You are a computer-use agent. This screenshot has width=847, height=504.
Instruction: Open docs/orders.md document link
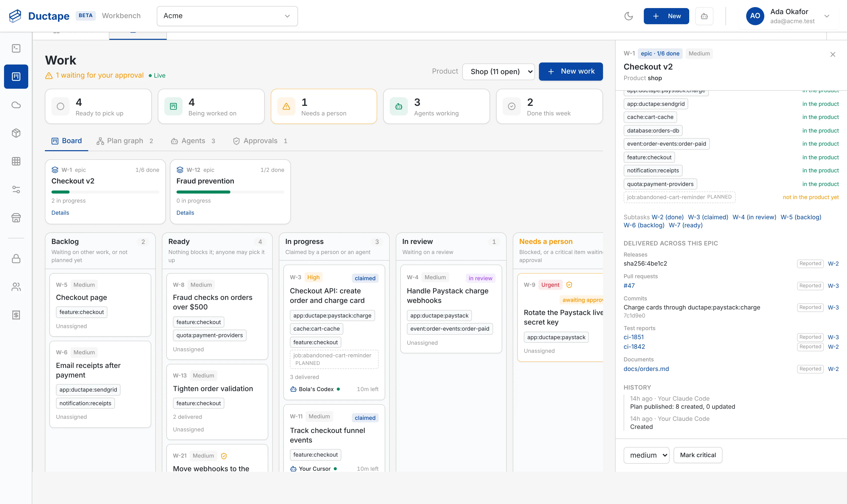(x=646, y=369)
